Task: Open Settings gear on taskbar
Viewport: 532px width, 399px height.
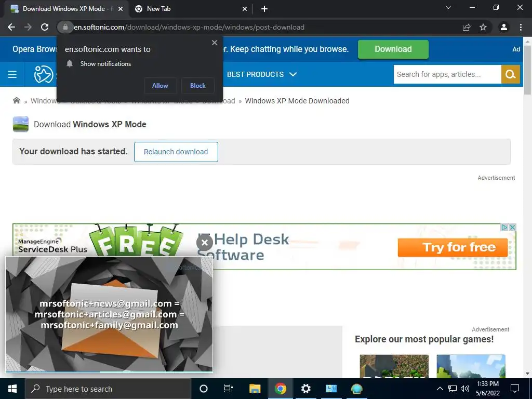Action: coord(305,389)
